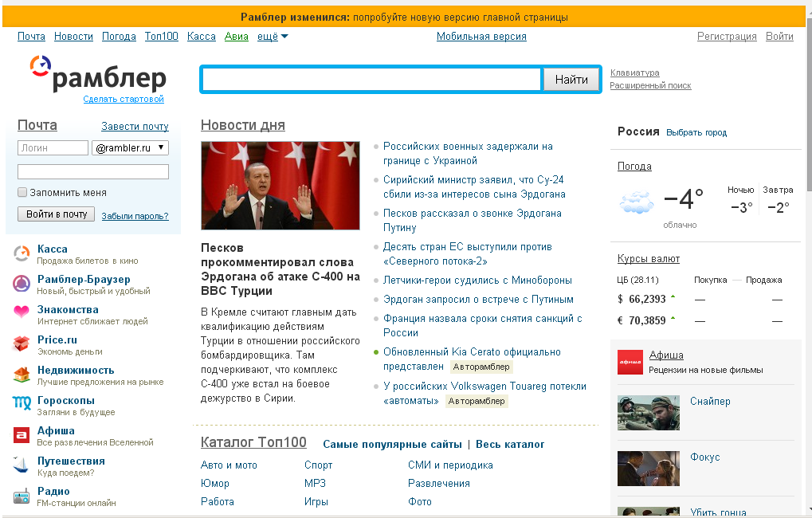Screen dimensions: 812x518
Task: Click the Забыли пароль? link
Action: (135, 216)
